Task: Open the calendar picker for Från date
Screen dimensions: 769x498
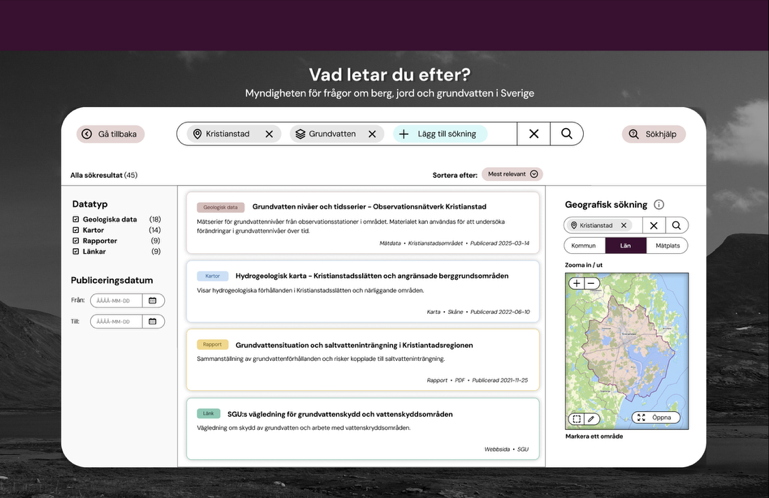Action: [153, 300]
